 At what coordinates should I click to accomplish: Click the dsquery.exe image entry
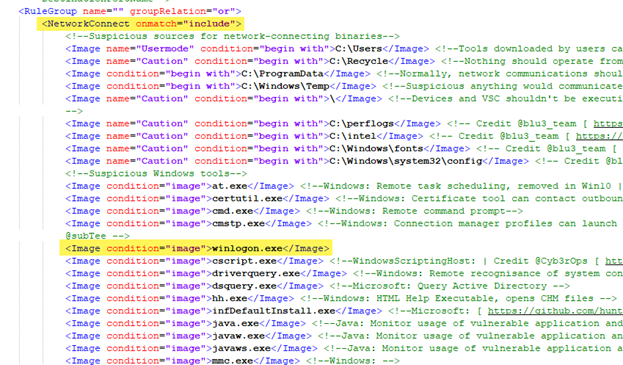[x=194, y=286]
